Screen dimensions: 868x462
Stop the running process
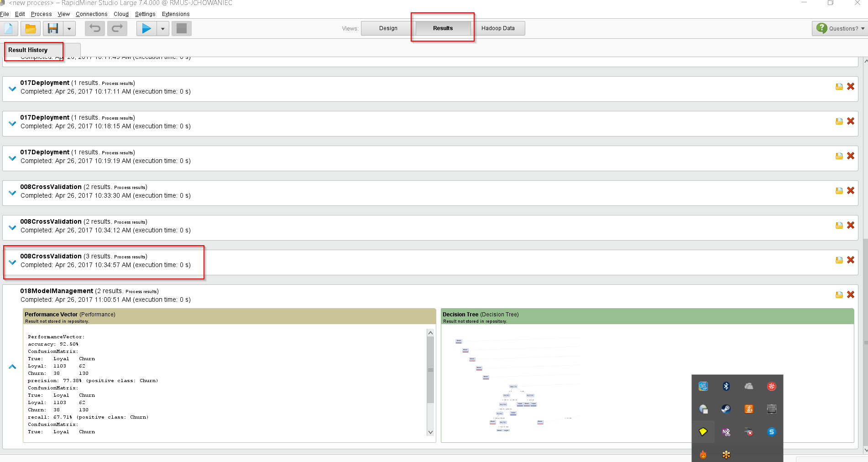coord(182,29)
